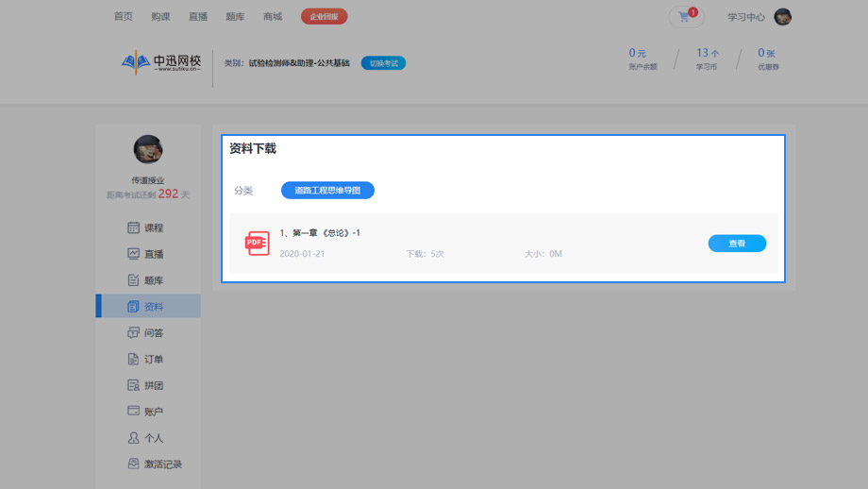Click the 课程 sidebar icon
The image size is (868, 489).
coord(133,228)
